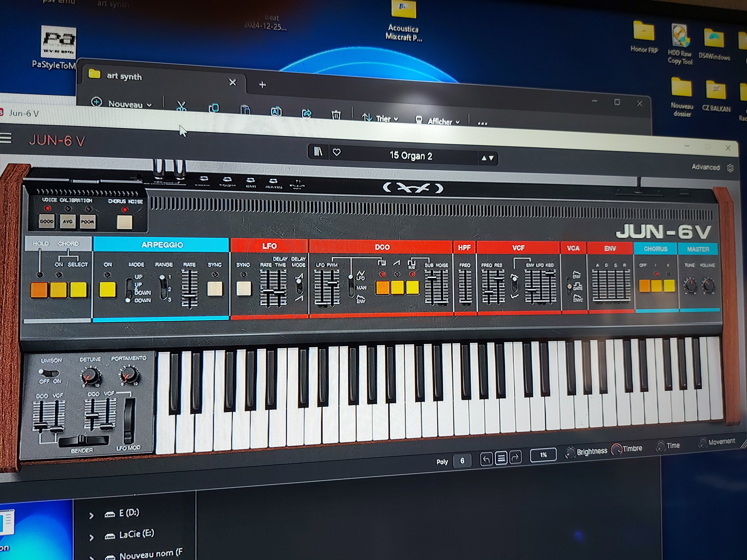Toggle the Chord ON button
This screenshot has height=560, width=747.
(58, 290)
